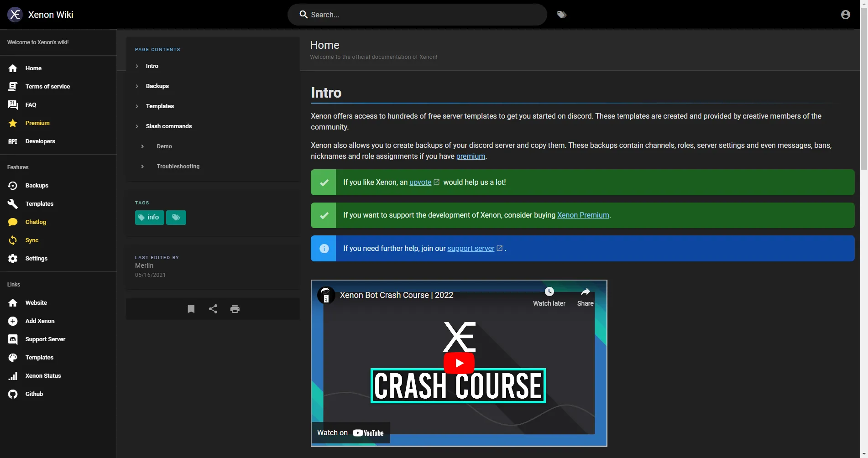Click the Xenon Bot Crash Course video title

pos(397,295)
